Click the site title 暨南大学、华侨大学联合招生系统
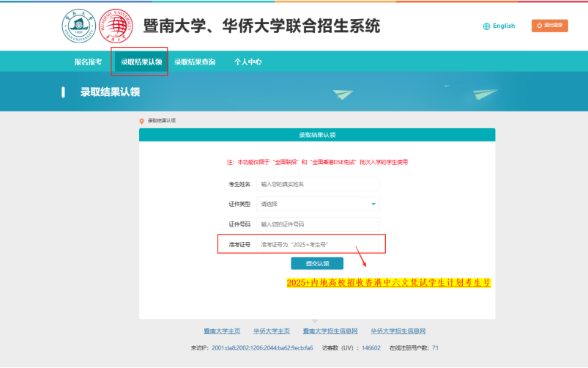588x368 pixels. (261, 26)
